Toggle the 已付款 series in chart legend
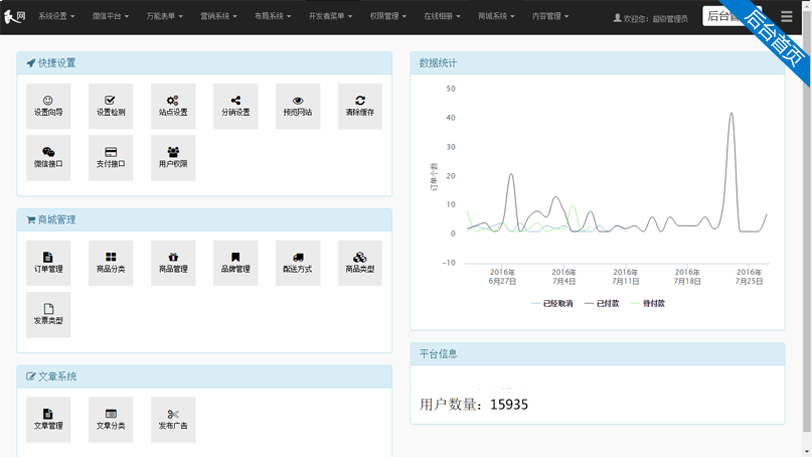The image size is (812, 457). click(603, 303)
